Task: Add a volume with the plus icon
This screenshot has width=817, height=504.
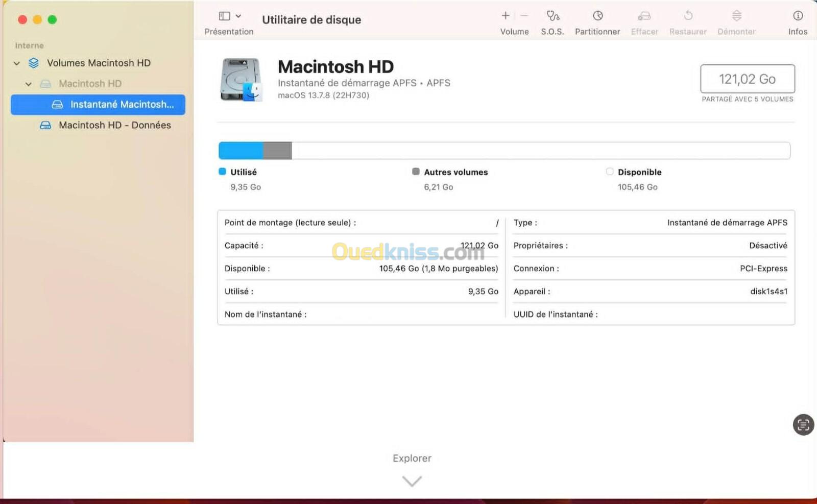Action: 506,16
